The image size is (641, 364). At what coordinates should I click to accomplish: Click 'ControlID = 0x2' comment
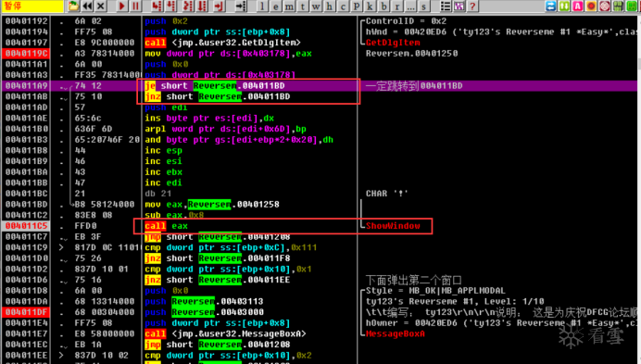406,21
